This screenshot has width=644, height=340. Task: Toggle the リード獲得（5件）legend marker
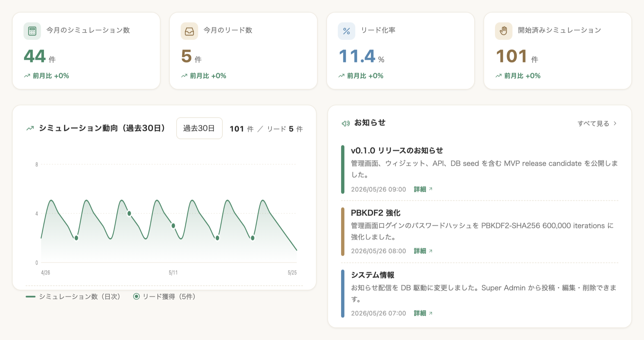click(136, 296)
